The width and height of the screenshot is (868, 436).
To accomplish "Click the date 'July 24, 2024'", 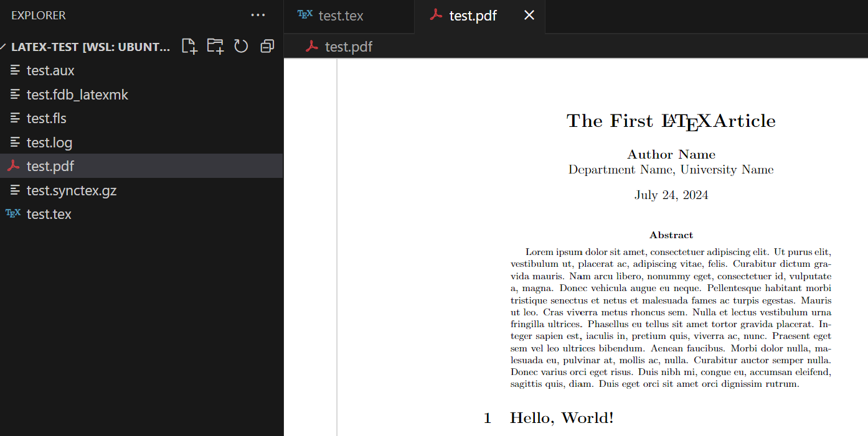I will (x=671, y=195).
